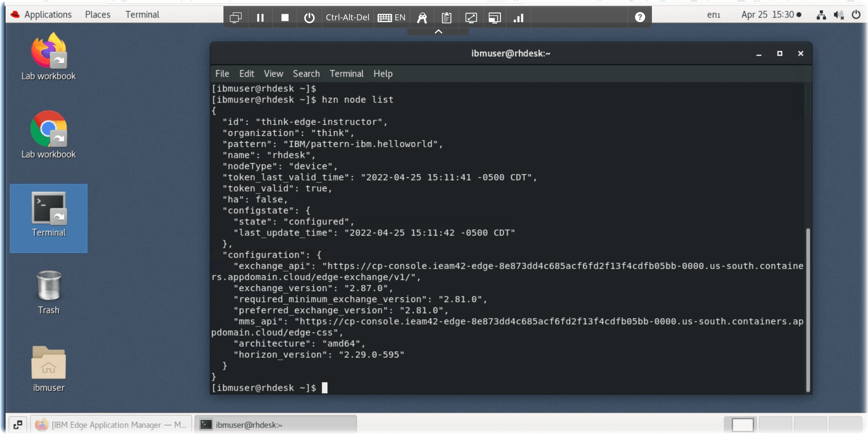Click the preferred_exchange_version "2.81.0" value

[x=422, y=310]
